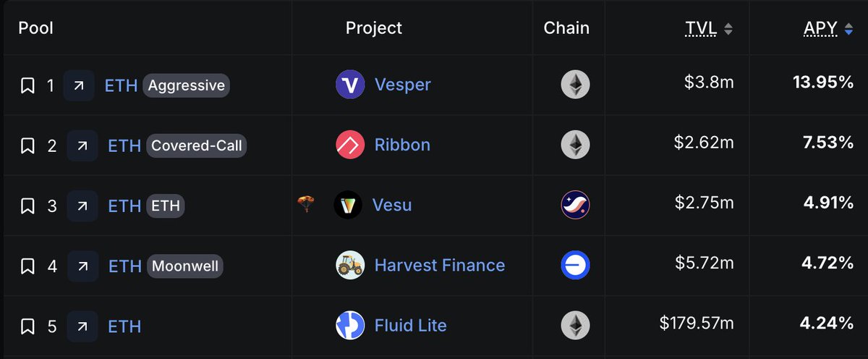Click the Harvest Finance tractor logo
This screenshot has width=868, height=359.
351,265
